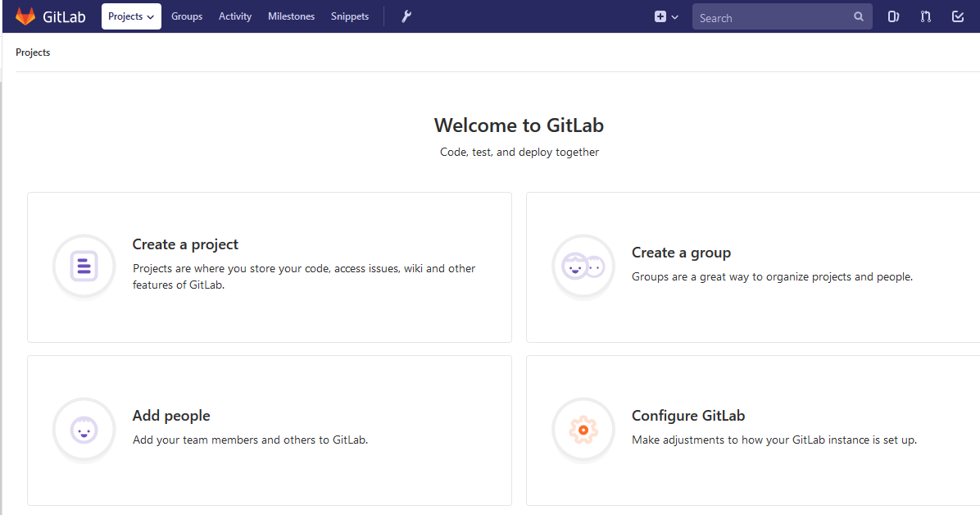The image size is (980, 515).
Task: Click the Add people smiley icon
Action: coord(84,431)
